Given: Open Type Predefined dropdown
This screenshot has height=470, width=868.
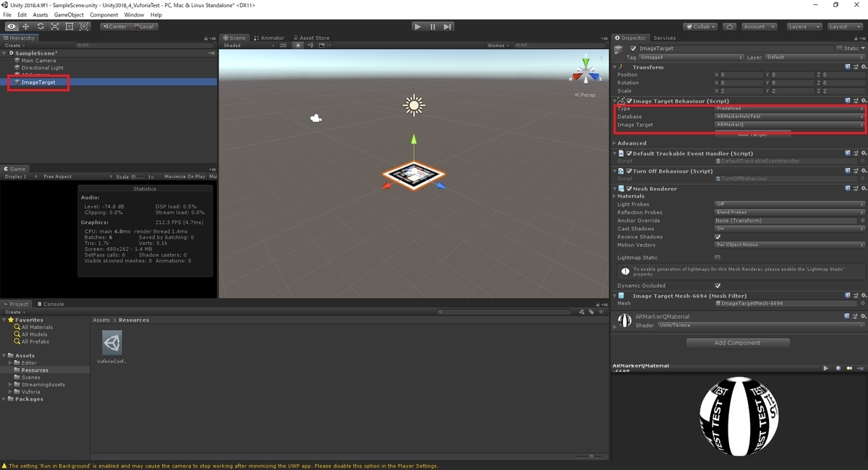Looking at the screenshot, I should click(790, 108).
